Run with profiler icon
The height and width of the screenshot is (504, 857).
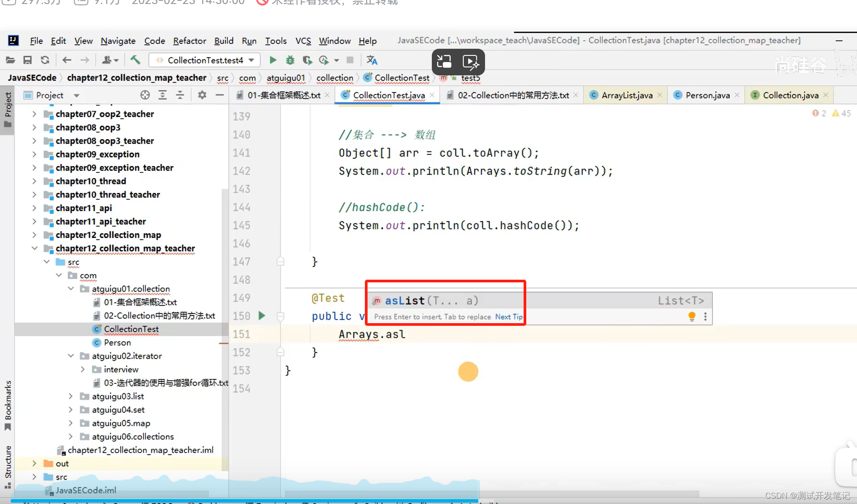point(324,60)
